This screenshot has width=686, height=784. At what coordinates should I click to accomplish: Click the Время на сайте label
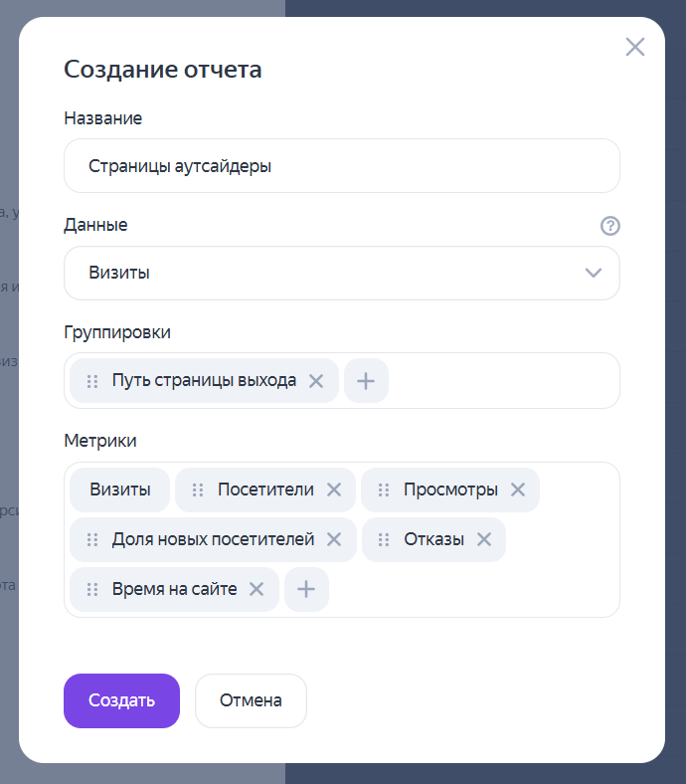click(x=174, y=589)
